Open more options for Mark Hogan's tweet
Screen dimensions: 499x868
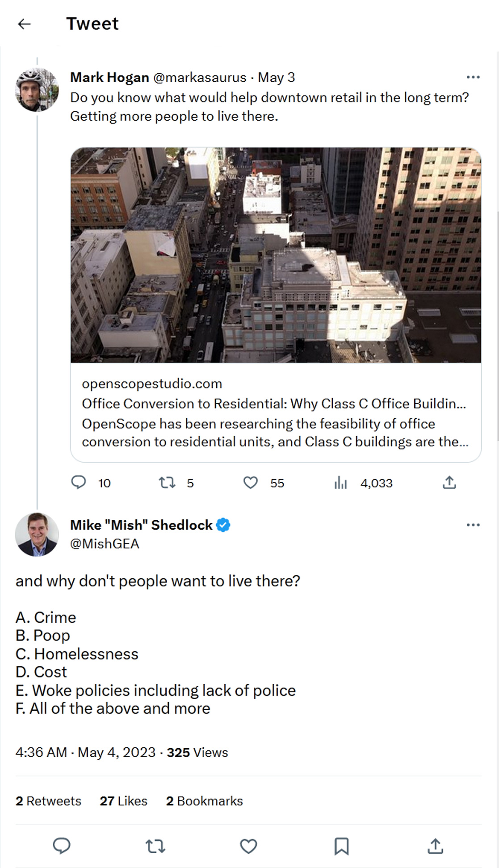pos(473,77)
